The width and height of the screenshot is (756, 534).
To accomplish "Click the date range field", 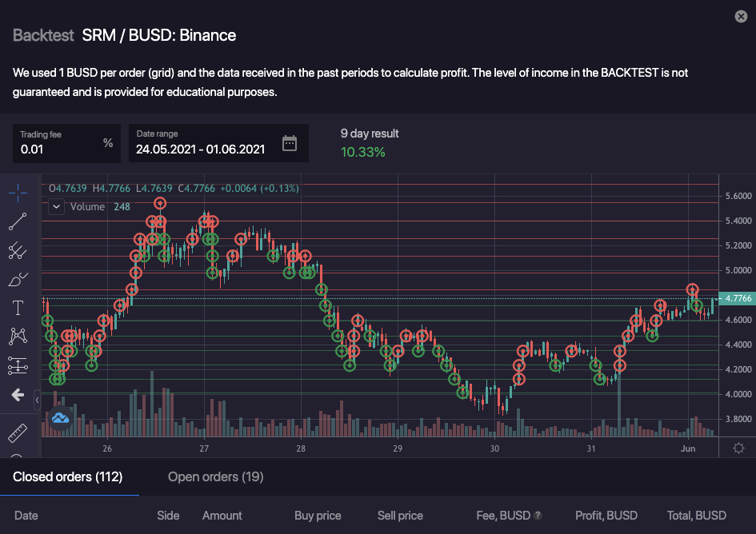I will (x=200, y=149).
